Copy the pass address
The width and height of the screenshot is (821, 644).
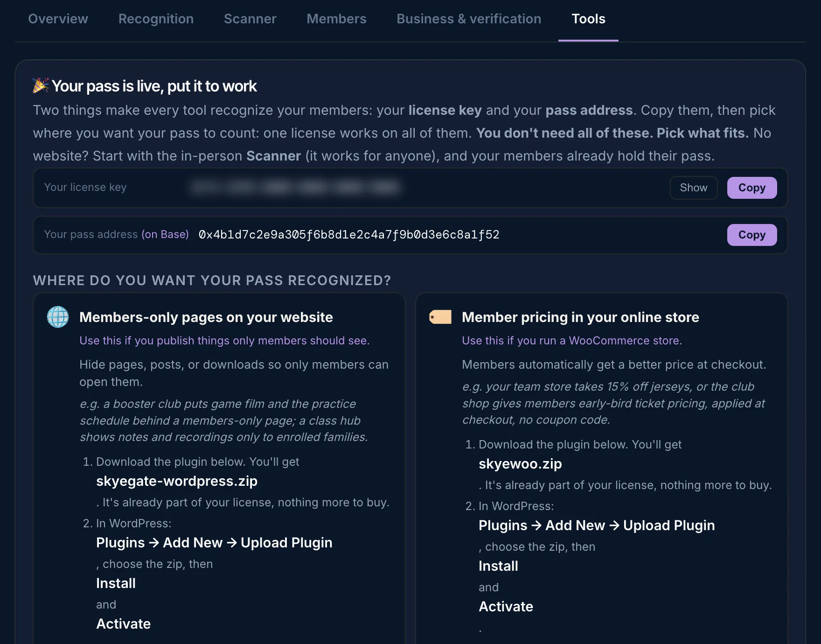(752, 235)
